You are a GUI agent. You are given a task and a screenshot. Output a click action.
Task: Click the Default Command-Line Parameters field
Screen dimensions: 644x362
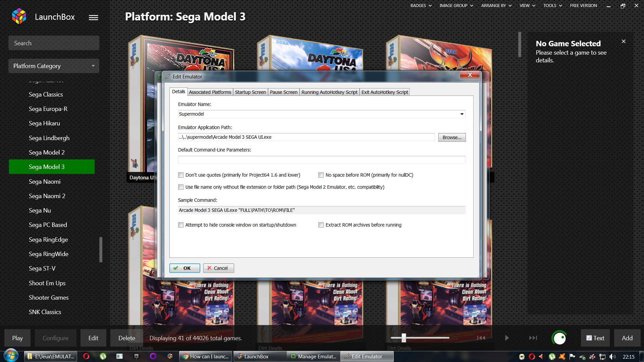pos(322,160)
